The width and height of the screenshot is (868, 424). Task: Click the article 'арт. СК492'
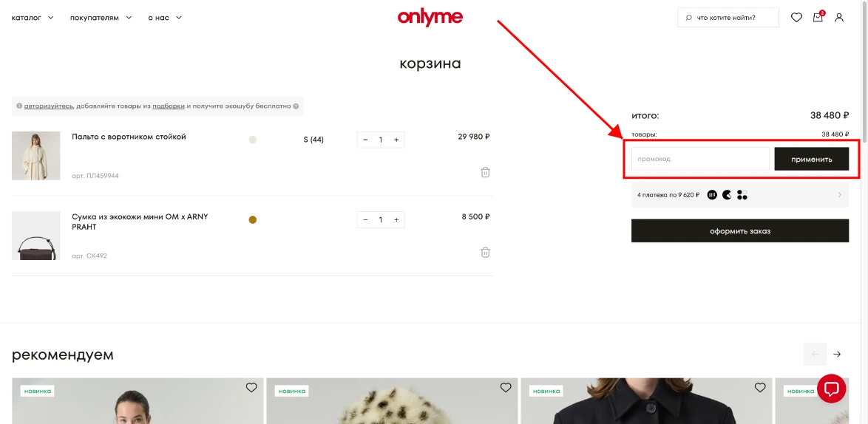coord(89,256)
